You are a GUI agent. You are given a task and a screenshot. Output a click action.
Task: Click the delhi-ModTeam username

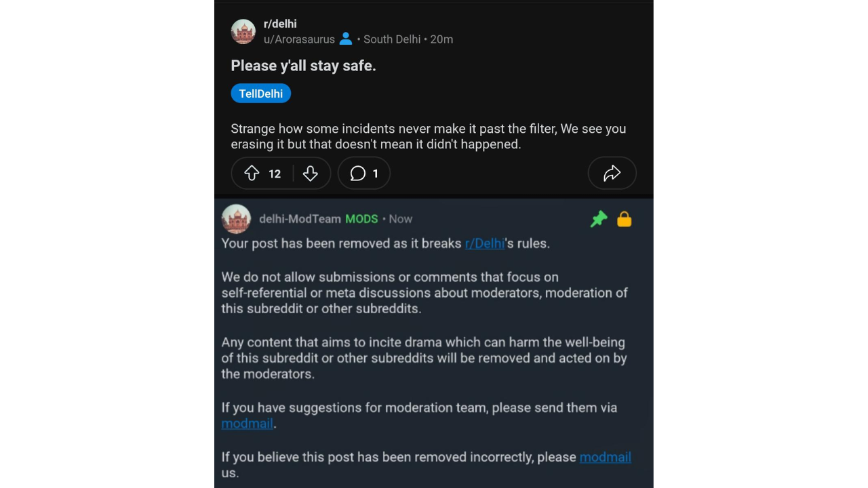pyautogui.click(x=300, y=219)
